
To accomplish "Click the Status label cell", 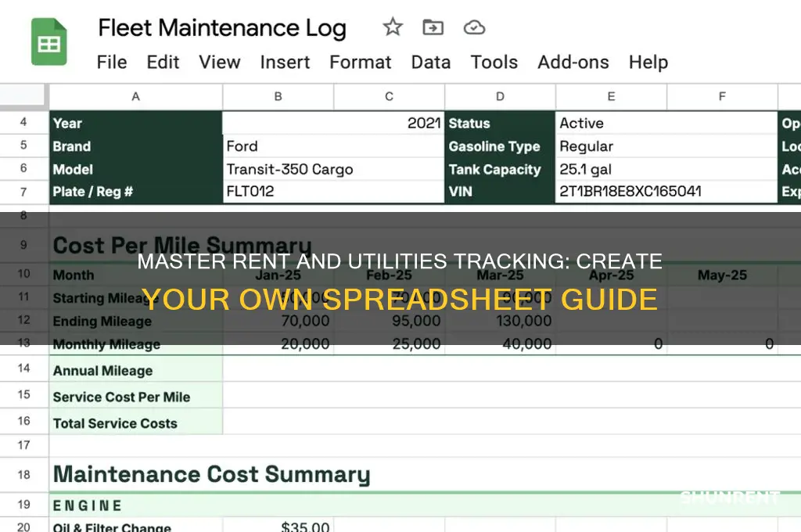I will pos(500,123).
